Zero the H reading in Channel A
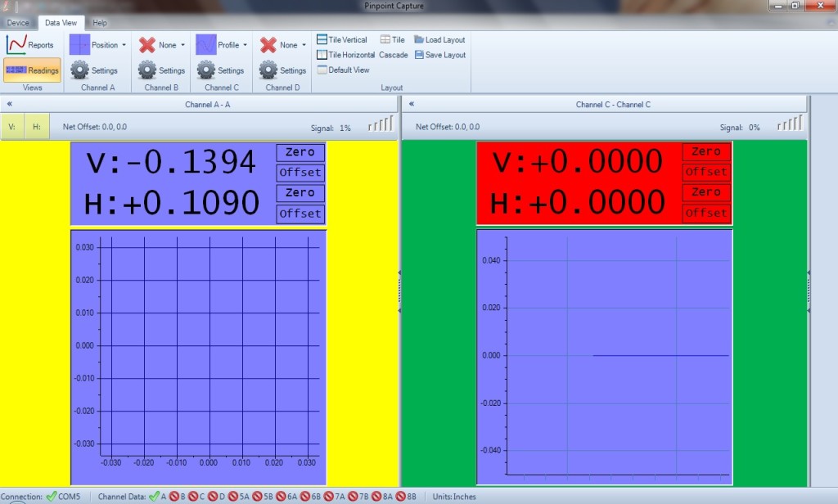This screenshot has width=838, height=504. pyautogui.click(x=300, y=193)
